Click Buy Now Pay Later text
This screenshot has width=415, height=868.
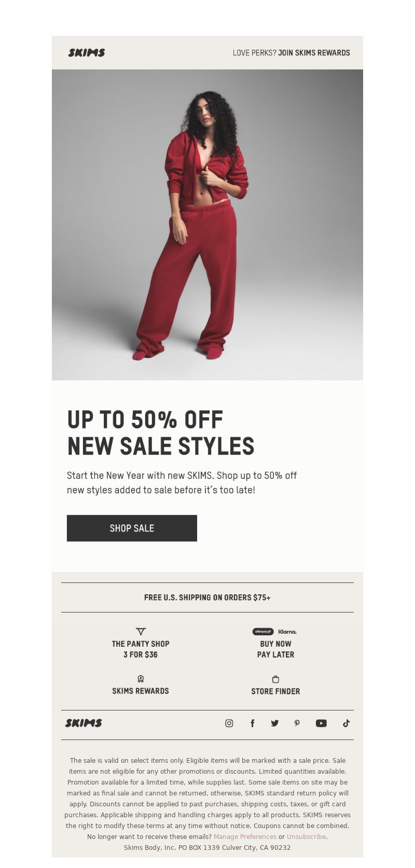[275, 649]
